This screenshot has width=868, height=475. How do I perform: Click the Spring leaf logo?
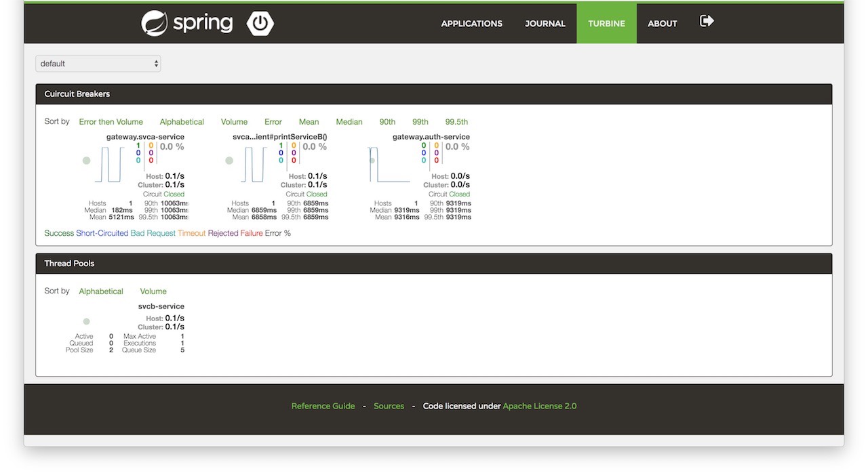pos(154,23)
